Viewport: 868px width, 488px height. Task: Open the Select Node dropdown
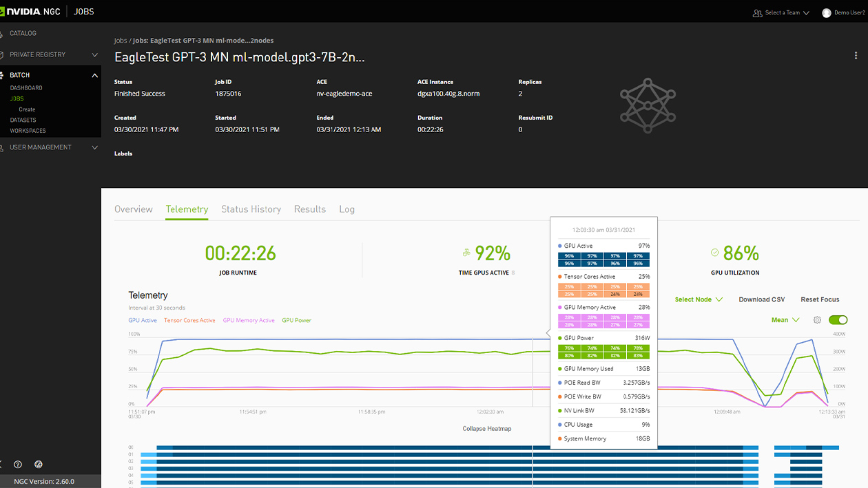coord(698,299)
